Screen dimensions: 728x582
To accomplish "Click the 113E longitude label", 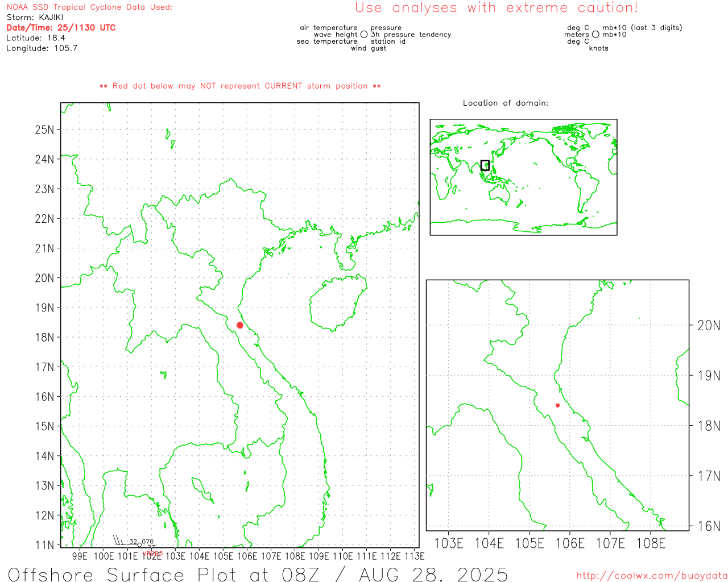I will [x=414, y=556].
